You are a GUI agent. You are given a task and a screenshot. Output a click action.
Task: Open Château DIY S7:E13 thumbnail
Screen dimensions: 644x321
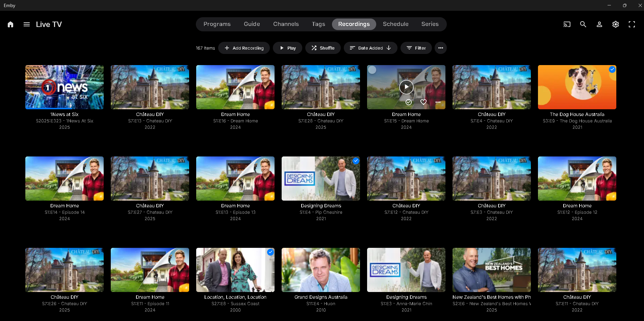click(x=150, y=87)
